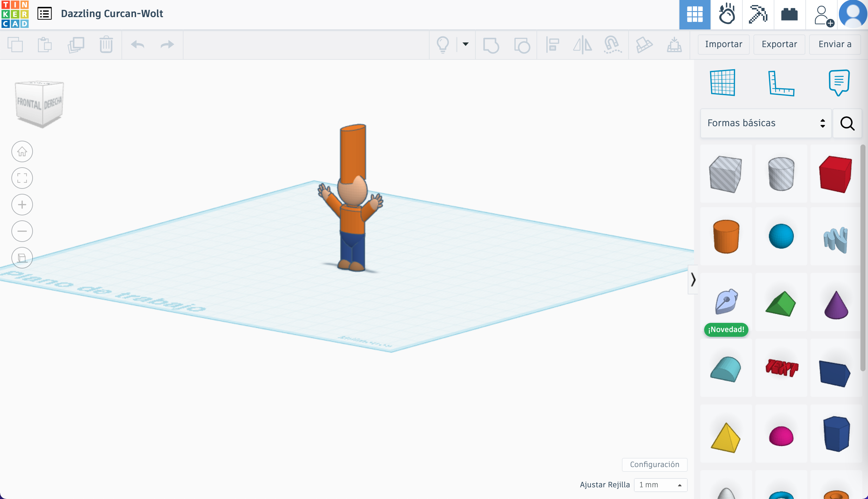This screenshot has width=868, height=499.
Task: Click the Exportar button
Action: point(779,44)
